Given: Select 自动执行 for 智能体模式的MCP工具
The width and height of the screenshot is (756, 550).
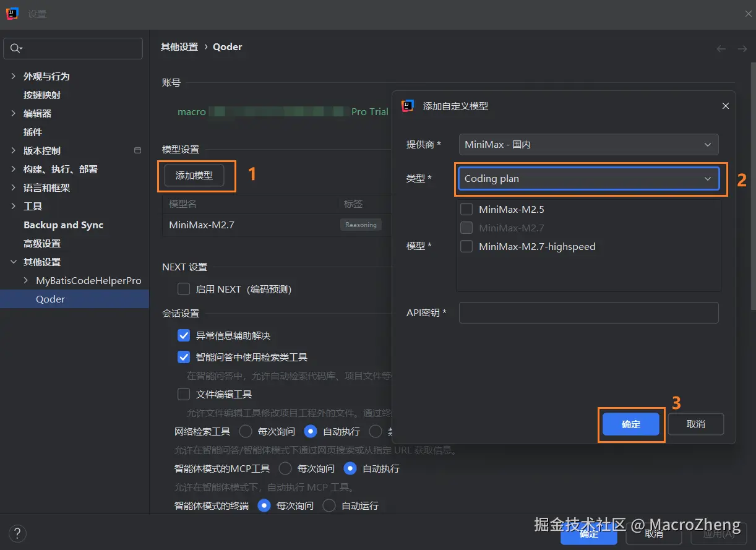Looking at the screenshot, I should click(350, 468).
